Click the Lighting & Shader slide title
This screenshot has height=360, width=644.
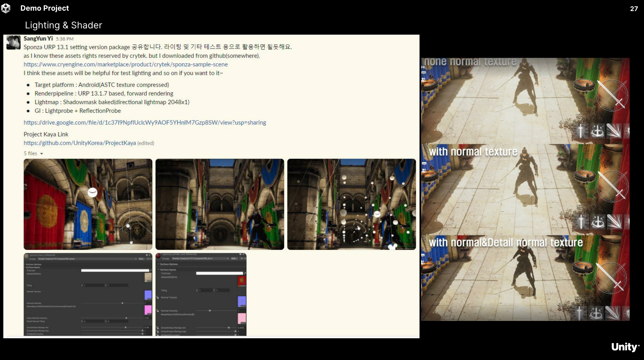click(x=64, y=25)
